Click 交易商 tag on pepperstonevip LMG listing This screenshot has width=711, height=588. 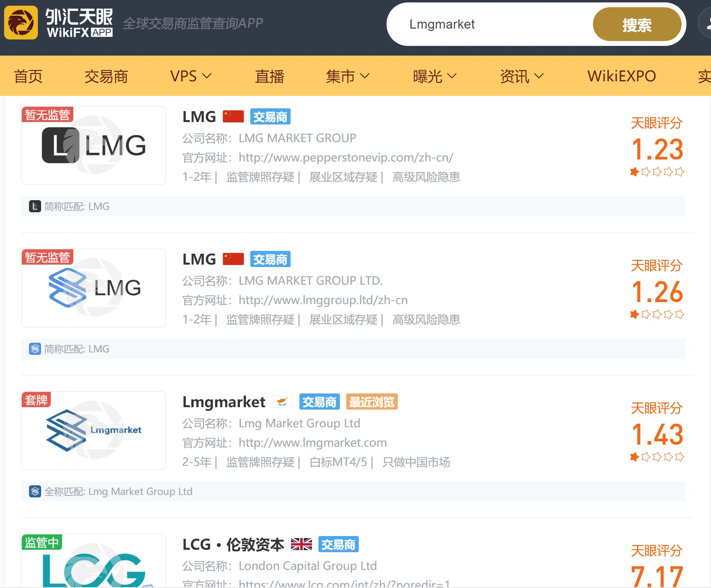point(270,117)
